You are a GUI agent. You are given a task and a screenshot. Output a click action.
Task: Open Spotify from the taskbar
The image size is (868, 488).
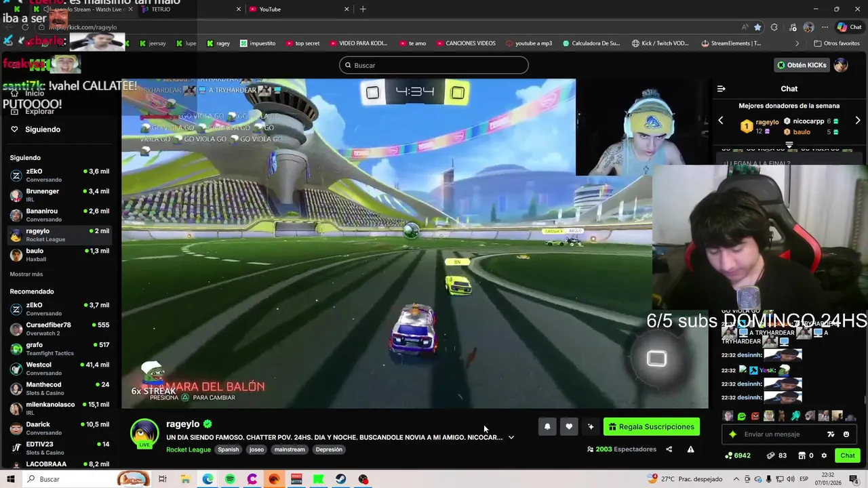[230, 479]
